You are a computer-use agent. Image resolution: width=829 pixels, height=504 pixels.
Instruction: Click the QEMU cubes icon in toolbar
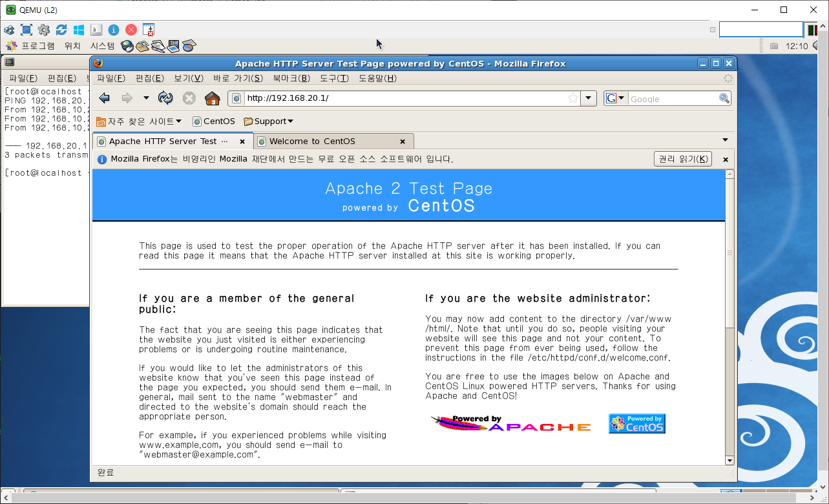coord(9,30)
